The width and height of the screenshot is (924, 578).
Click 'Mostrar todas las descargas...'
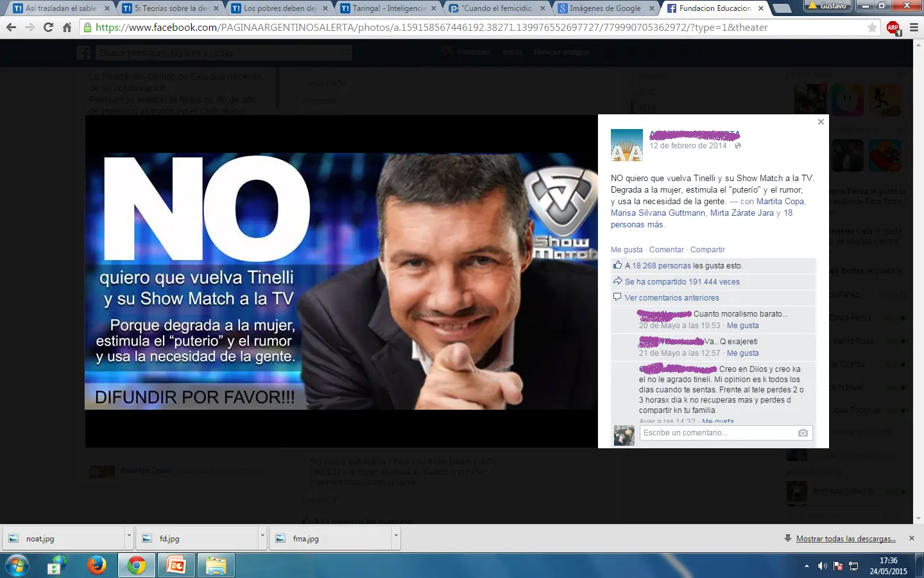point(845,538)
